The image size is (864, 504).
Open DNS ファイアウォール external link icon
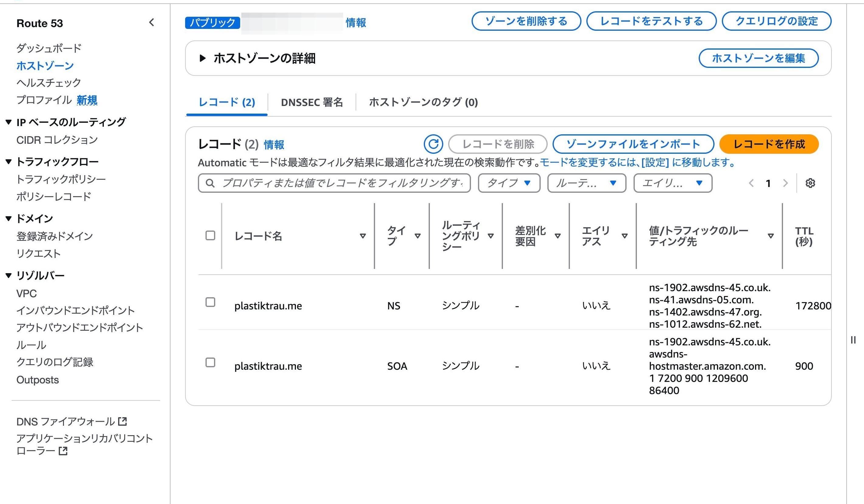pos(122,421)
